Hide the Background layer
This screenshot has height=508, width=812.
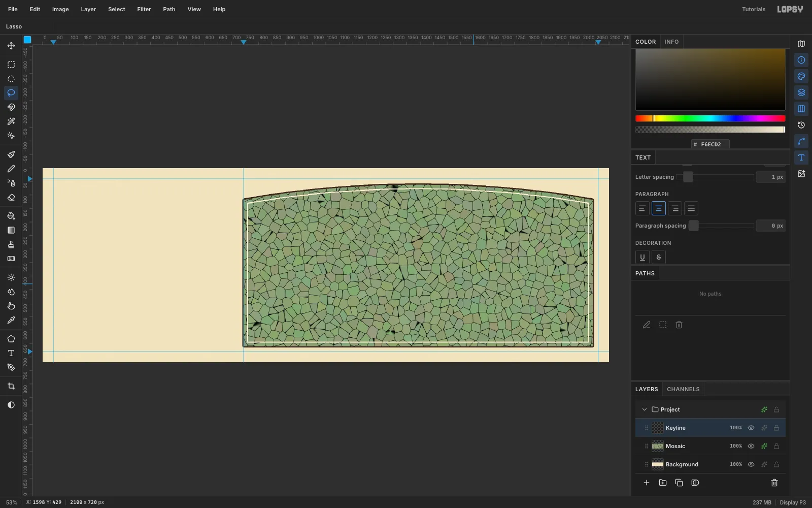tap(751, 464)
